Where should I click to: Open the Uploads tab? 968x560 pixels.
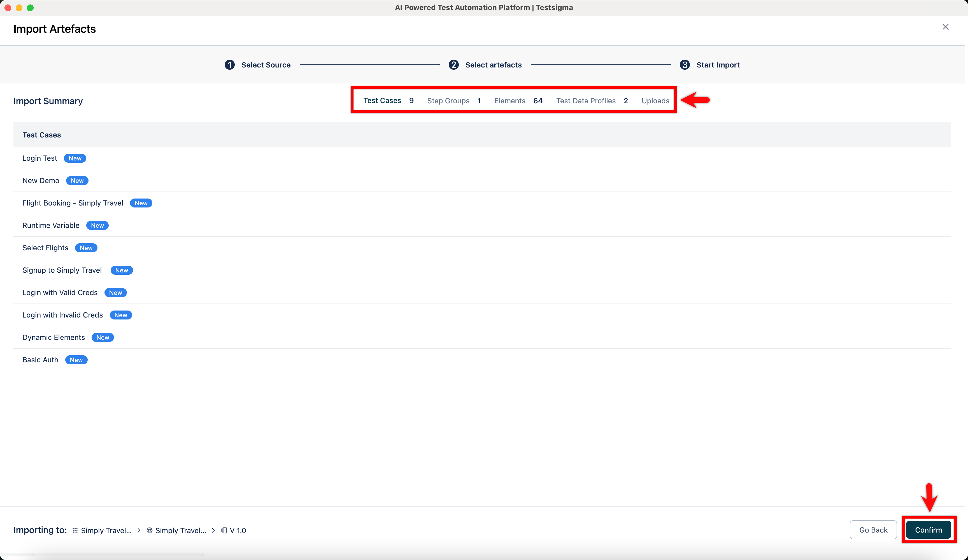655,101
